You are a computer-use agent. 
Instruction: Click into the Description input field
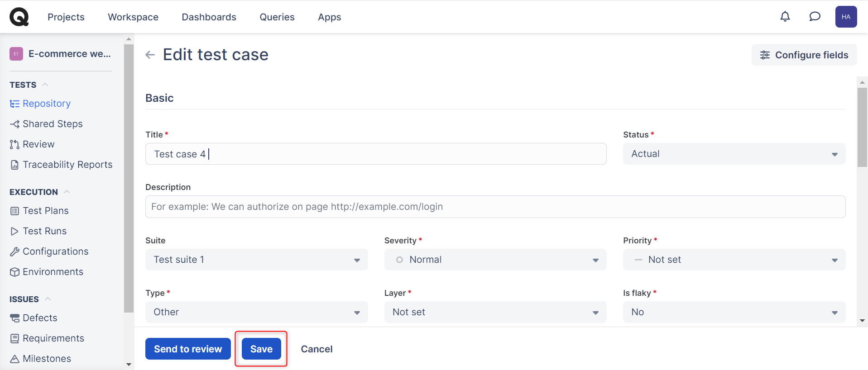point(495,207)
